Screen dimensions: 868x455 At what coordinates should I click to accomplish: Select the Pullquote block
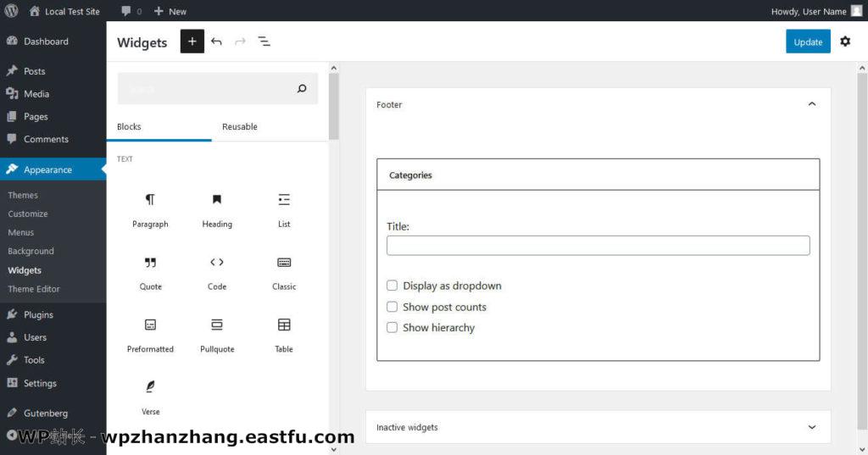tap(217, 325)
